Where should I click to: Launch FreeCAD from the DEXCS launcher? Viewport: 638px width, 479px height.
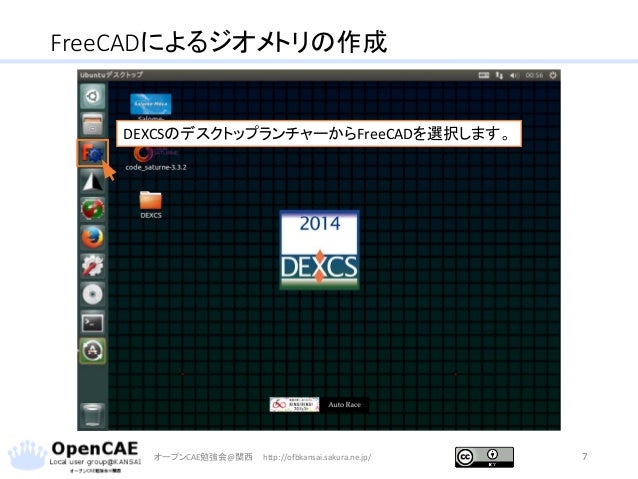[93, 153]
